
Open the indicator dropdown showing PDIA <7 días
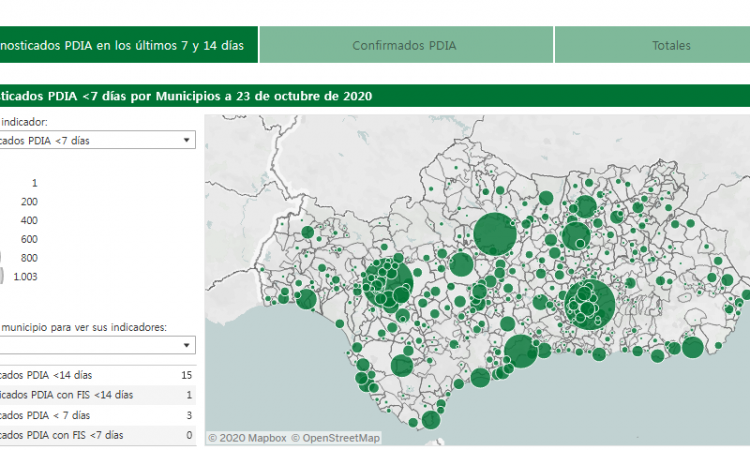pos(97,141)
